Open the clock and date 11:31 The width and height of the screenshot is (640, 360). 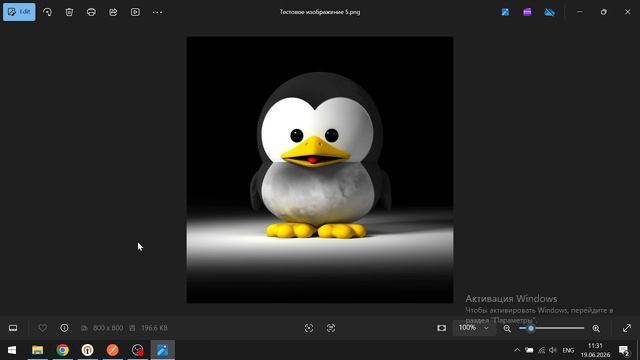point(595,350)
